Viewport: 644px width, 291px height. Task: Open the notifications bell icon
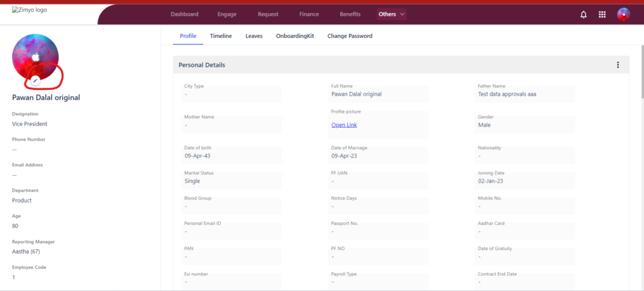point(583,14)
